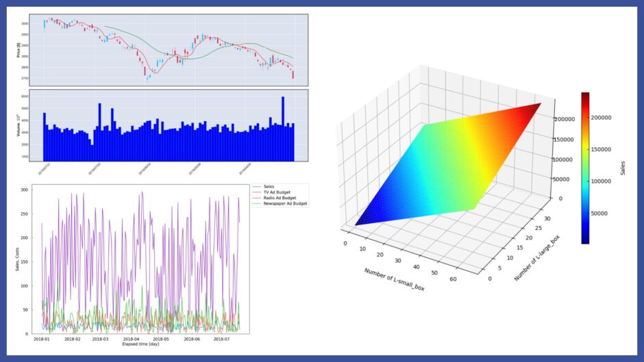
Task: Click the 2018-04 tick label
Action: [131, 338]
